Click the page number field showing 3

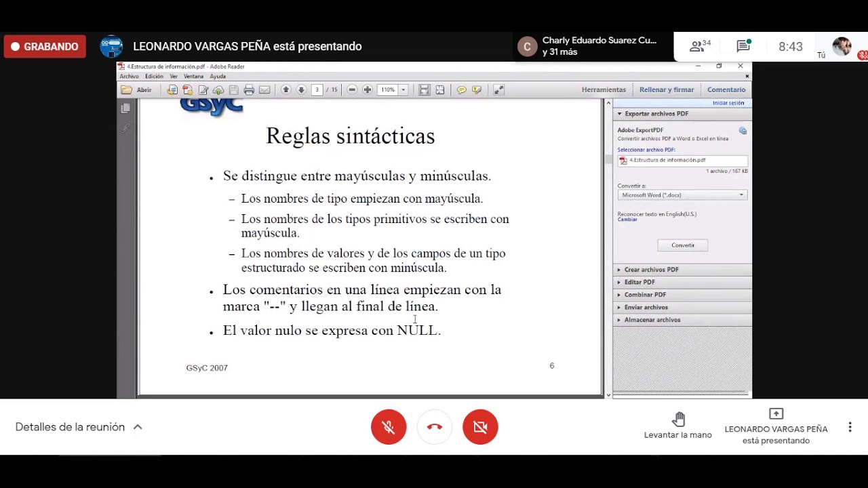pos(317,89)
